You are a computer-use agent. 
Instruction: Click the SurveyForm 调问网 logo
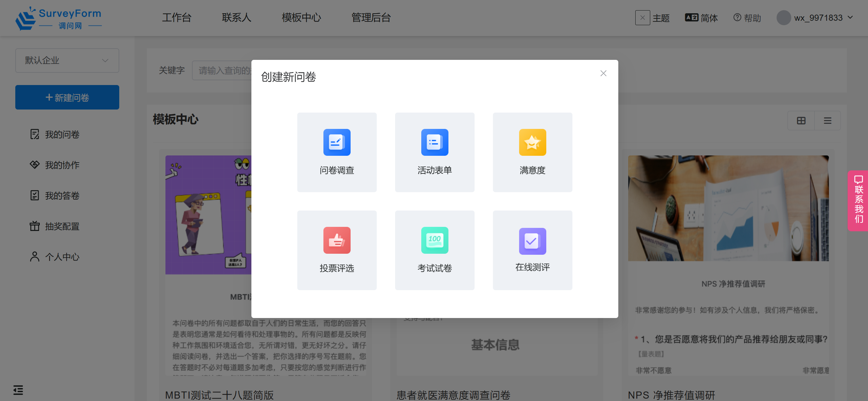[x=58, y=18]
